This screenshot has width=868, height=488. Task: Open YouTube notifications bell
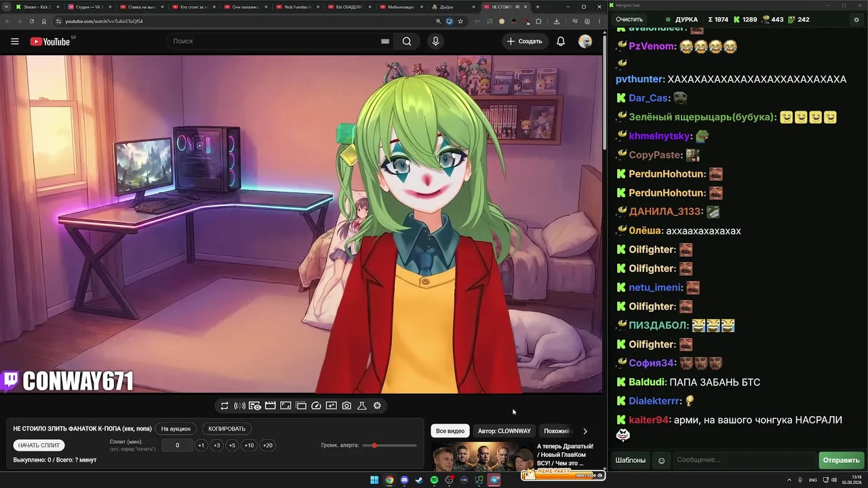tap(561, 41)
